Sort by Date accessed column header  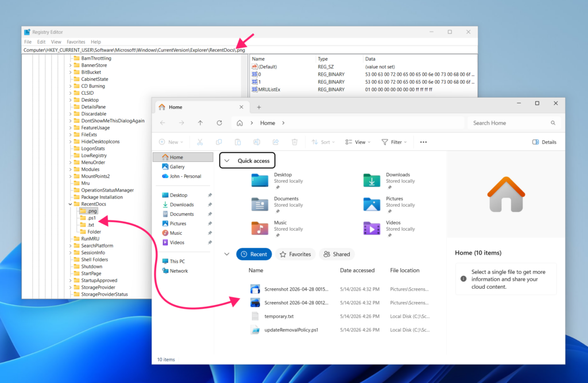(x=357, y=270)
